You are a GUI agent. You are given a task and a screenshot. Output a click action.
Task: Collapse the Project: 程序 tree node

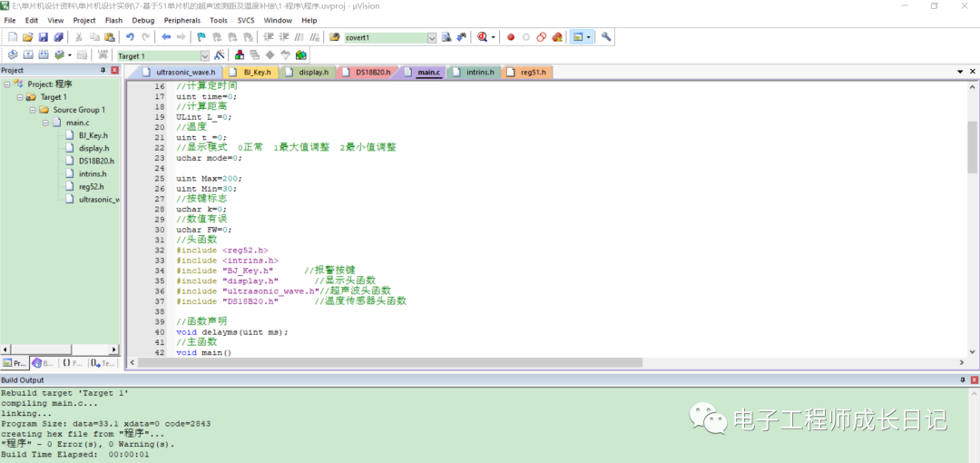(x=7, y=84)
